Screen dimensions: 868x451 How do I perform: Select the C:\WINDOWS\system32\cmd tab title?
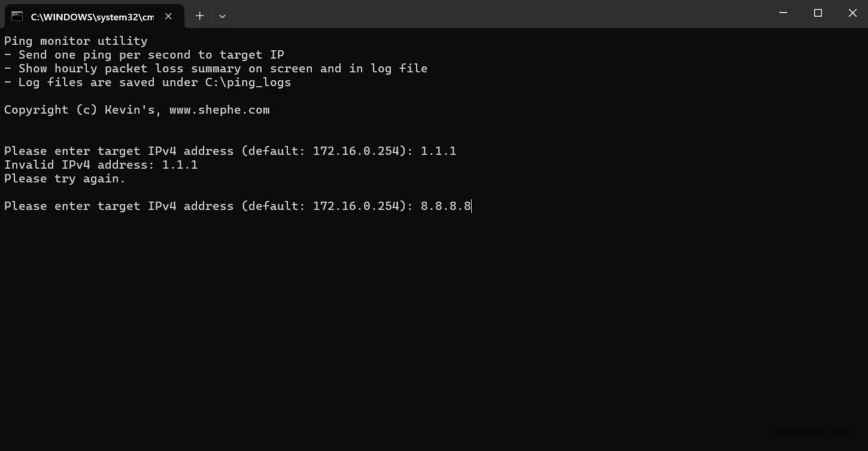[x=92, y=17]
